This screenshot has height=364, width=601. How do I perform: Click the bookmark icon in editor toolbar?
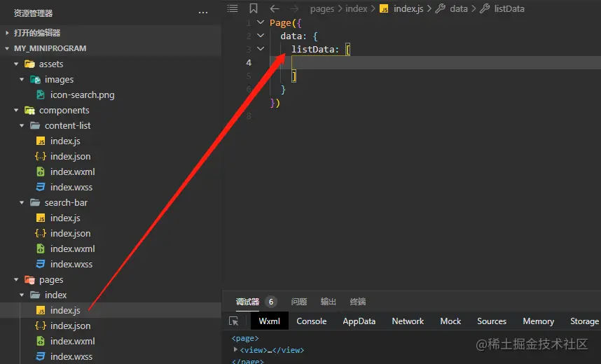tap(254, 8)
